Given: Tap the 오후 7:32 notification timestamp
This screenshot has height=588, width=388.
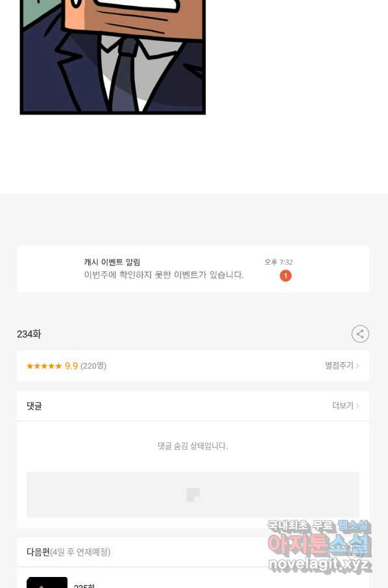Looking at the screenshot, I should 278,262.
